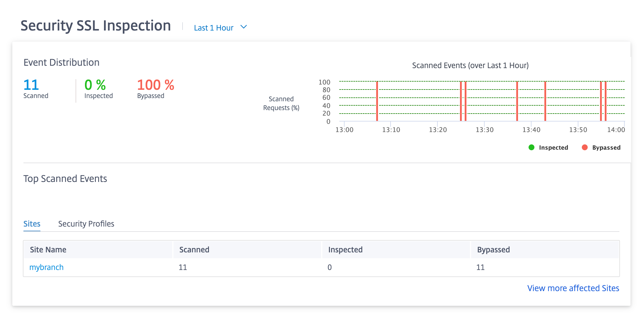Click the Event Distribution heading
The height and width of the screenshot is (314, 644).
(62, 62)
